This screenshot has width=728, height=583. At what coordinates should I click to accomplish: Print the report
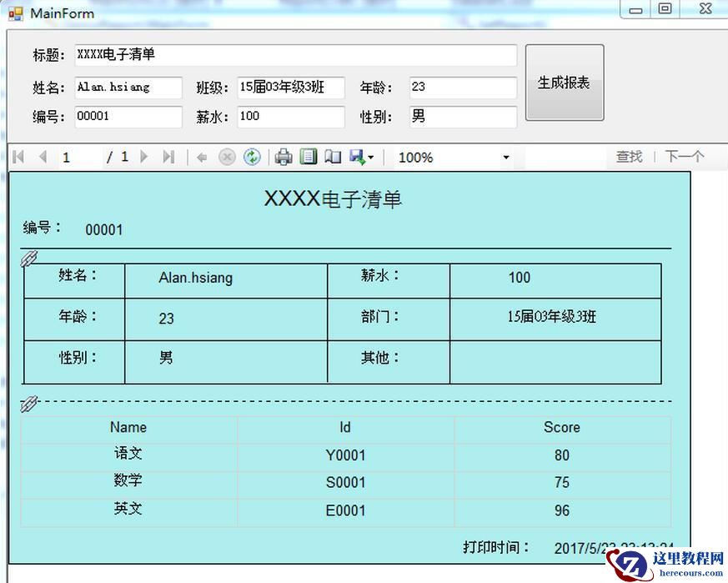282,157
